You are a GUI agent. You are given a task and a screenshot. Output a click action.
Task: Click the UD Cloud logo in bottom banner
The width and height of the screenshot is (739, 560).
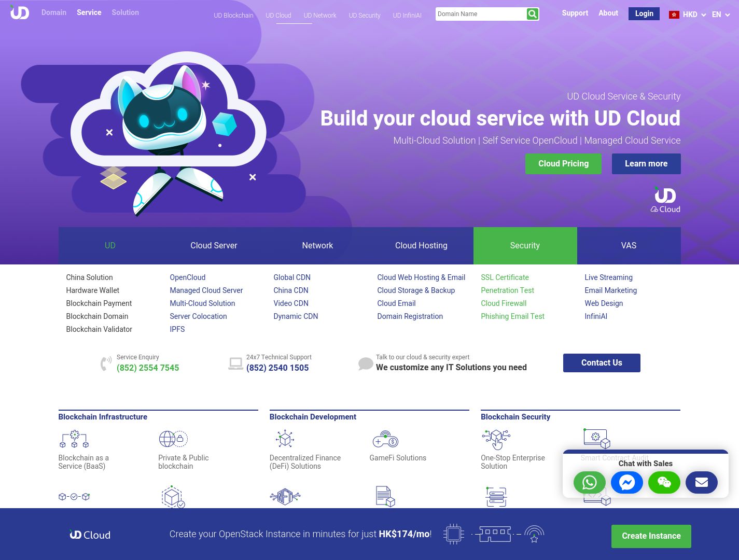(x=90, y=535)
